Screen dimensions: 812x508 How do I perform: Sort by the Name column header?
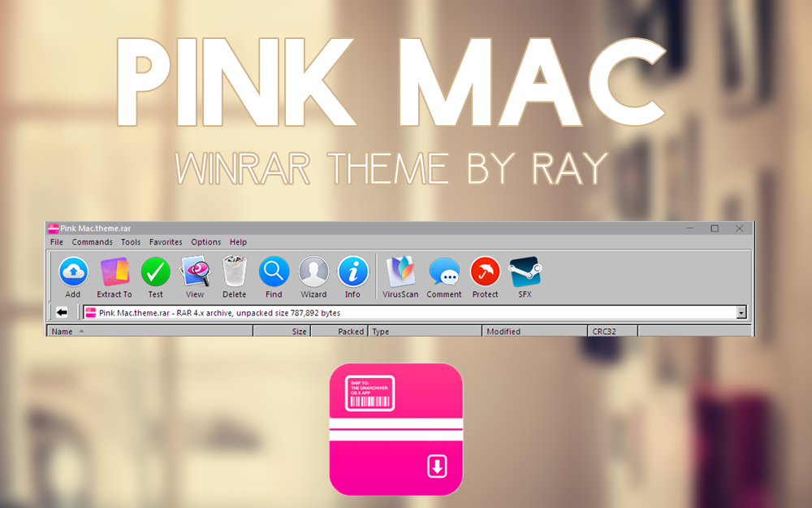click(x=150, y=332)
